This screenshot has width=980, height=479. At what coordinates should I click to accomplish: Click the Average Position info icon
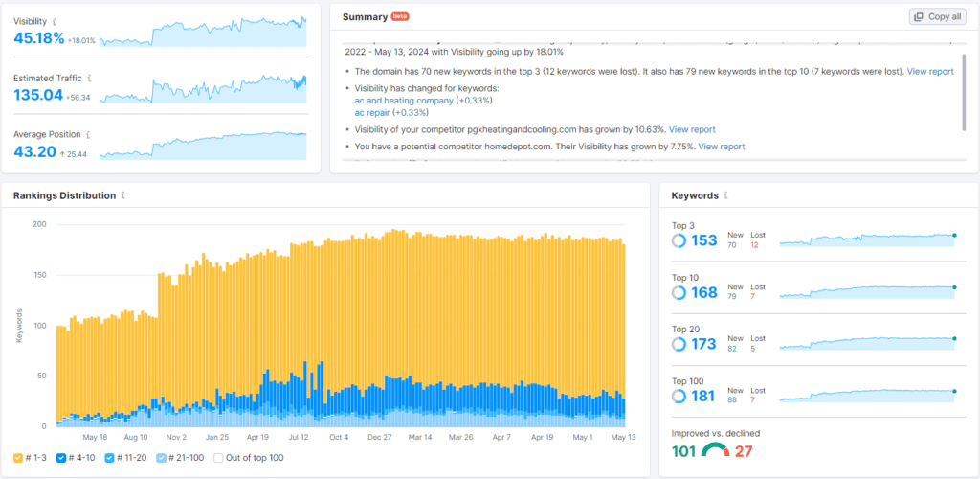click(x=88, y=134)
